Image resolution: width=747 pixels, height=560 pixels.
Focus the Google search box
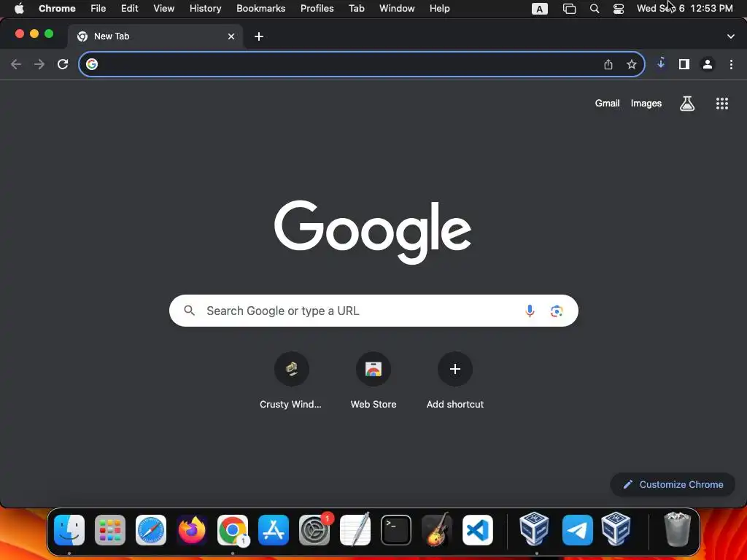pyautogui.click(x=373, y=311)
